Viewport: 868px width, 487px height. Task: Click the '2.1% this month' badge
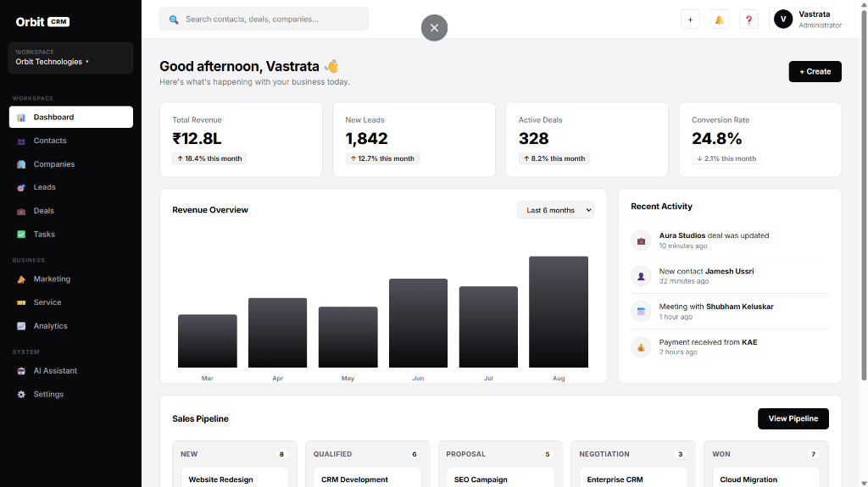[x=726, y=158]
